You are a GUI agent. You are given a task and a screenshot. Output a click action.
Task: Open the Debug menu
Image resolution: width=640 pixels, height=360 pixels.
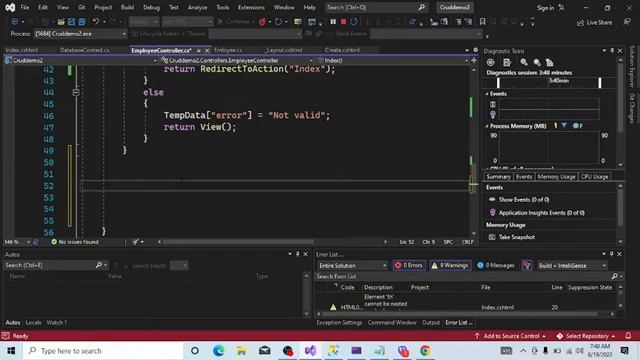pos(151,7)
